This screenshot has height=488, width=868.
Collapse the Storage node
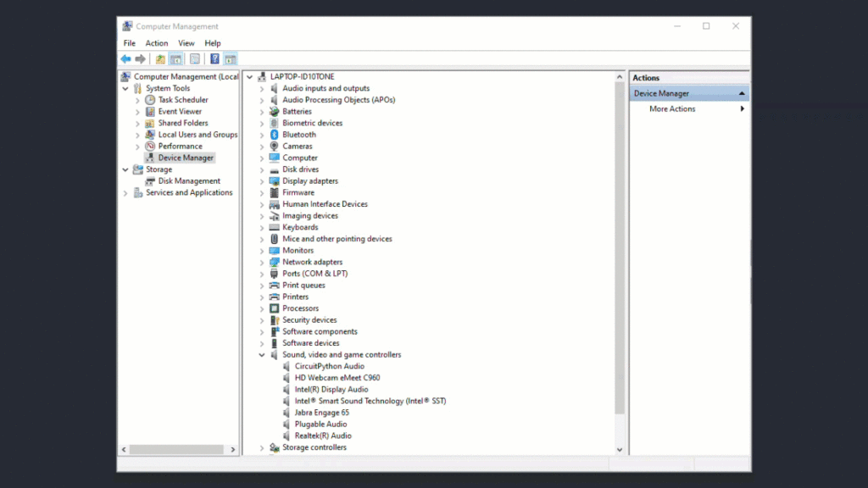pyautogui.click(x=125, y=169)
